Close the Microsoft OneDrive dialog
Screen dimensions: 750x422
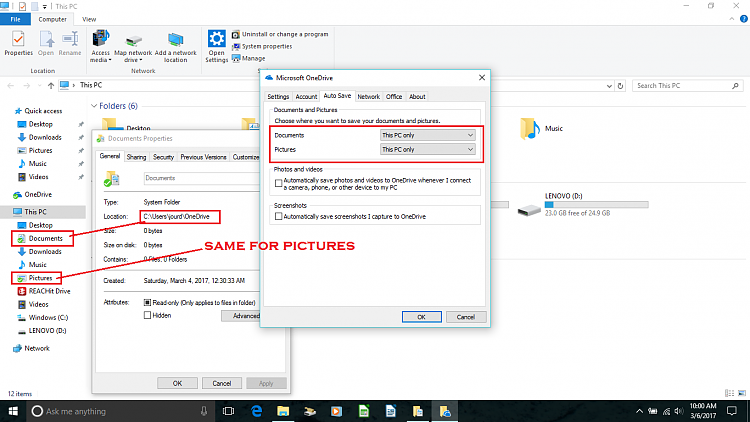pyautogui.click(x=482, y=78)
